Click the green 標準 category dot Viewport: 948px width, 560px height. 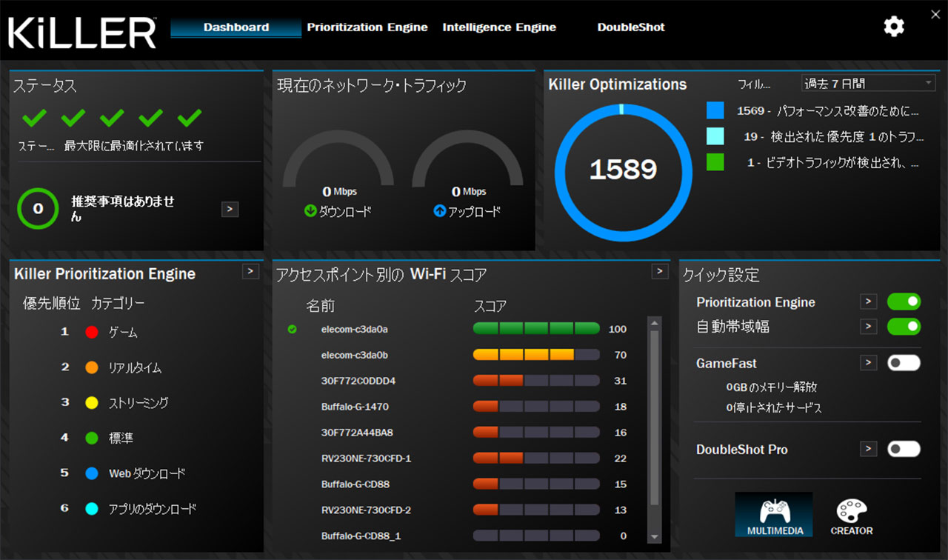(92, 438)
